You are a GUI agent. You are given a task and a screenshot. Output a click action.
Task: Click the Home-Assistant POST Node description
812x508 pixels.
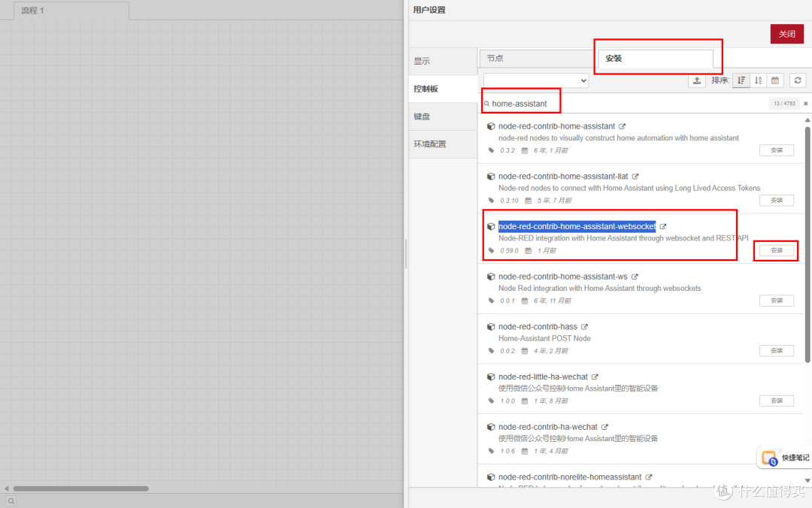tap(544, 338)
